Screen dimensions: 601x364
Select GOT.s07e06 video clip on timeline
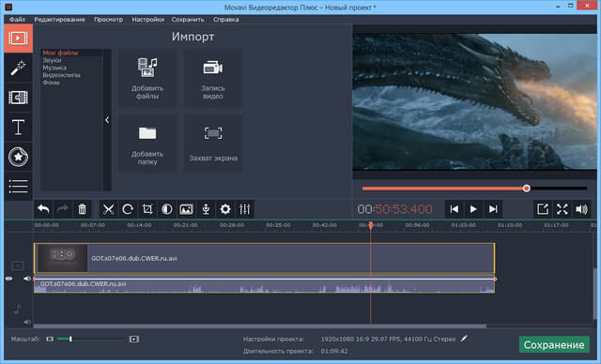coord(265,258)
